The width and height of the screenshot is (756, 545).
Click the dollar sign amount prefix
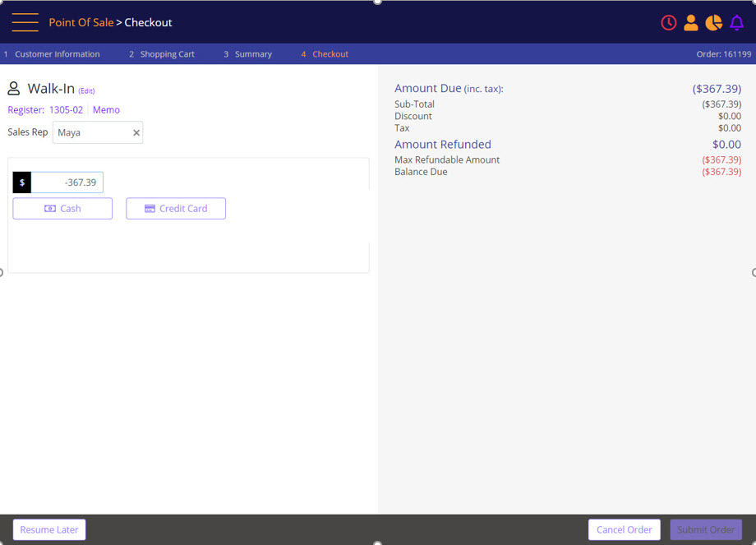click(21, 182)
